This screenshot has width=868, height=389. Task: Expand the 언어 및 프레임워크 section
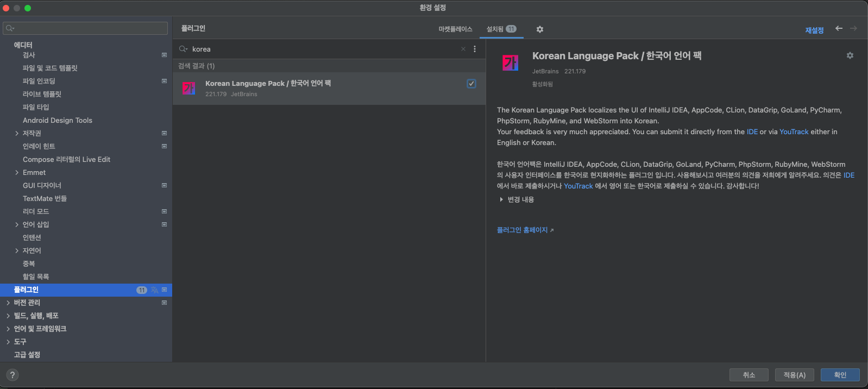pyautogui.click(x=8, y=329)
